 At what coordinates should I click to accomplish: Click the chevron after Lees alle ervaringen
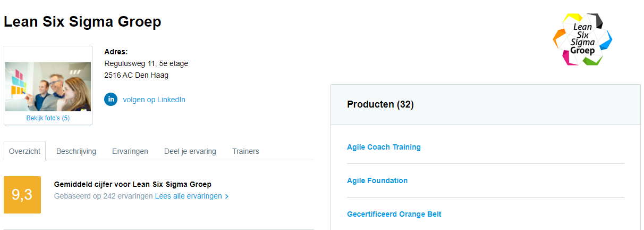[x=227, y=196]
